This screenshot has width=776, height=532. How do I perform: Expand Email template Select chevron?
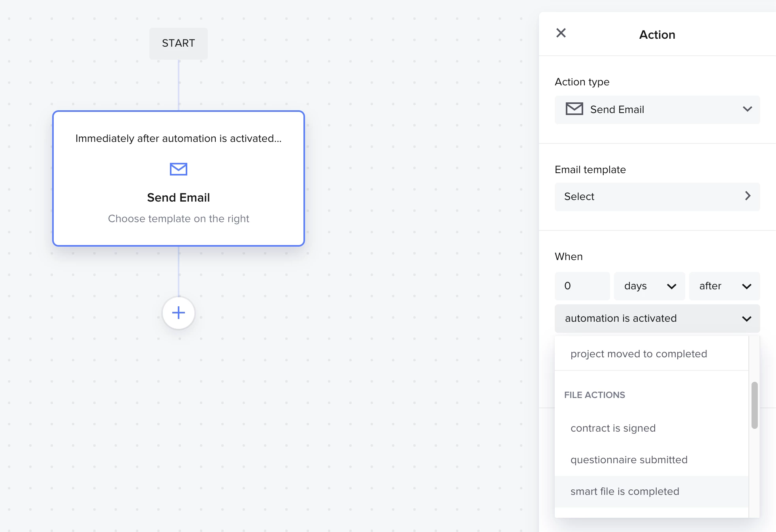click(x=747, y=196)
